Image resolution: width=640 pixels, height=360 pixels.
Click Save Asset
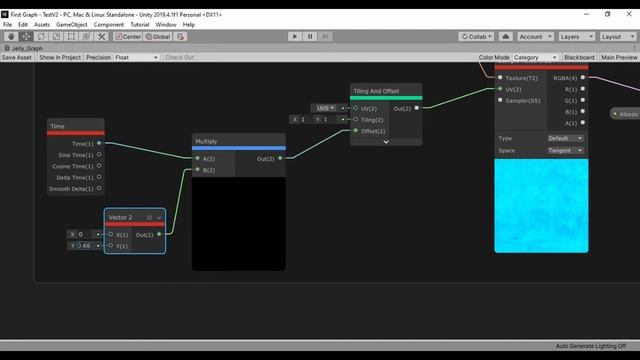pos(17,58)
